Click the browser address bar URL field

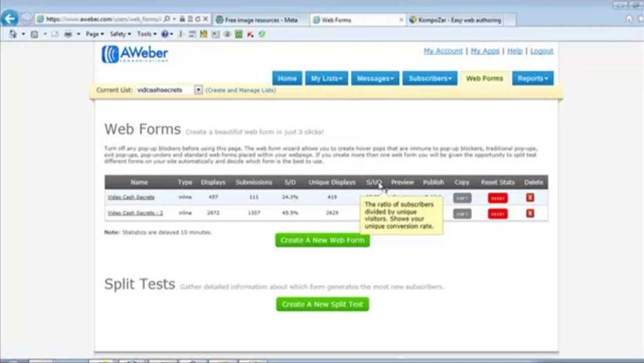point(103,19)
